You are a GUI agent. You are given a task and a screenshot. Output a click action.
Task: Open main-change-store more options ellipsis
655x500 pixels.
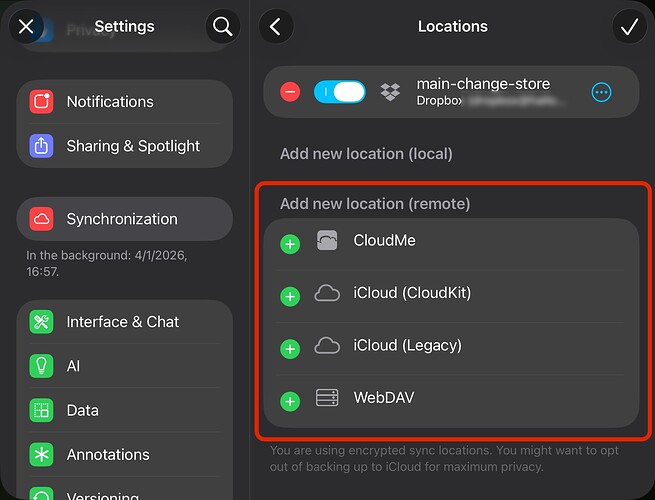602,92
